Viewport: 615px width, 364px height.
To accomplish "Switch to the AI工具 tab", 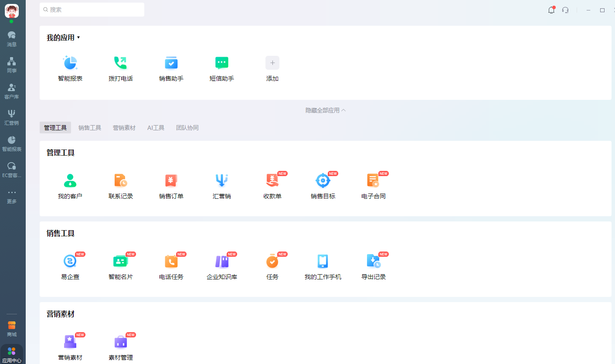I will (x=156, y=127).
